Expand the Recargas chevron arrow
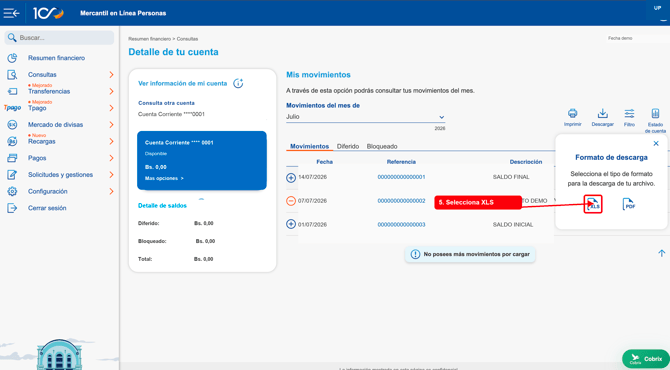670x370 pixels. [x=111, y=141]
